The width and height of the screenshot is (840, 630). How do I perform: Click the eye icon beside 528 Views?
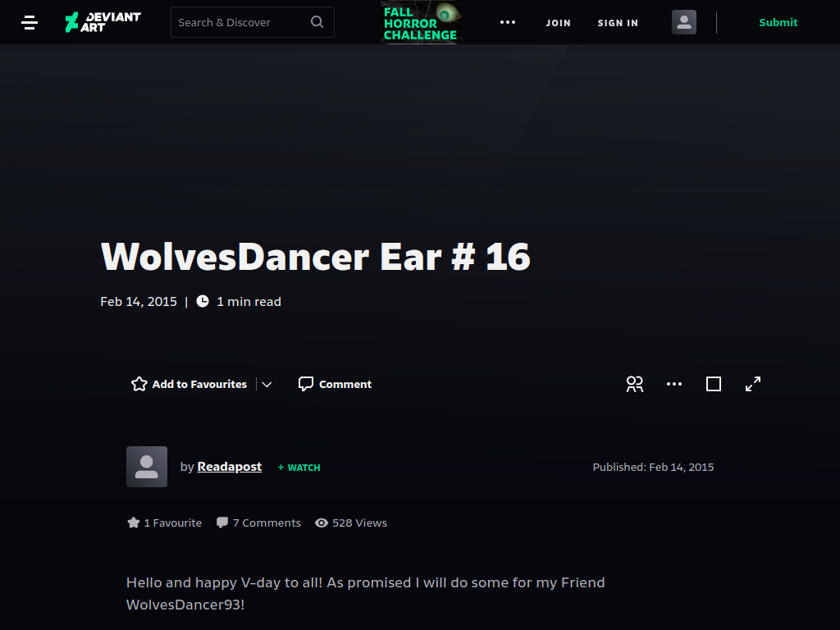click(322, 523)
